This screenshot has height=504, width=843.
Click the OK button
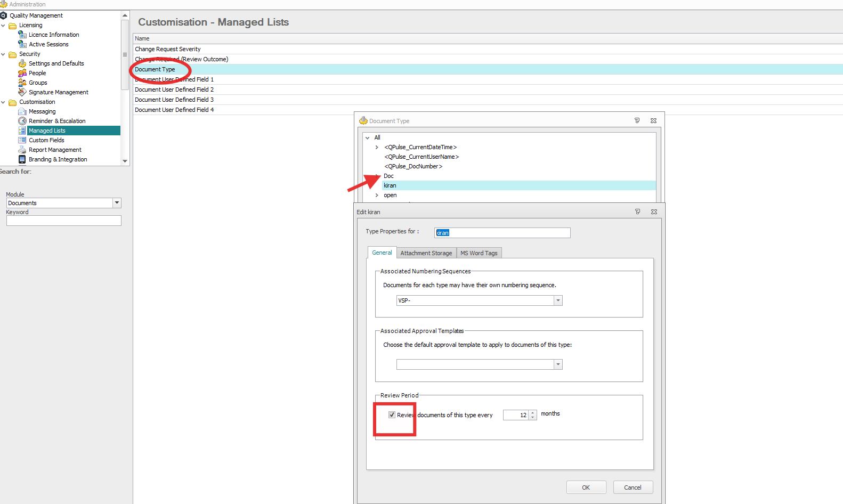pyautogui.click(x=586, y=487)
